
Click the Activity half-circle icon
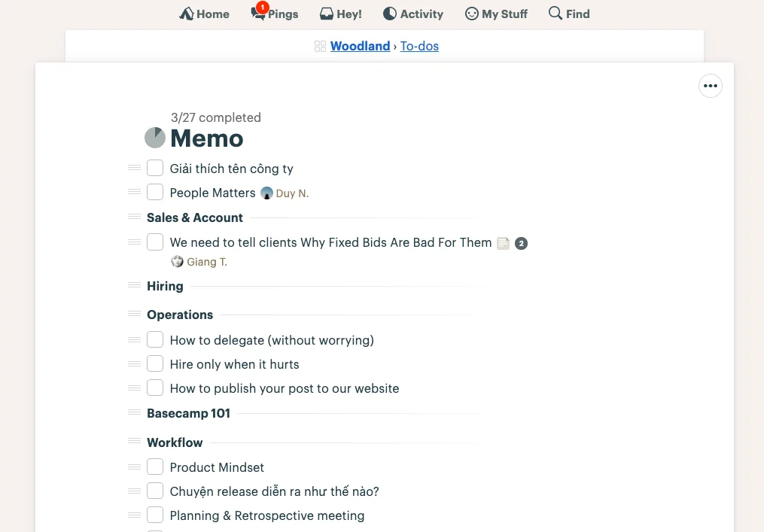[390, 14]
